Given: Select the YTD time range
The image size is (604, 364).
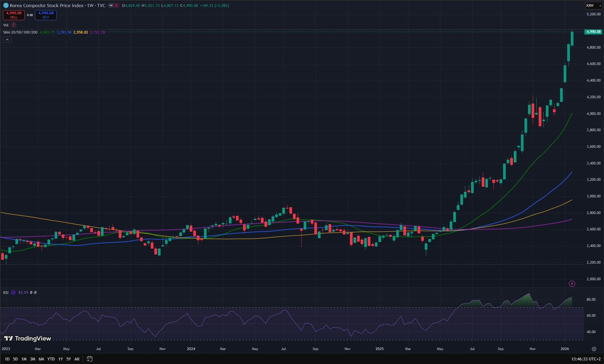Looking at the screenshot, I should [51, 359].
